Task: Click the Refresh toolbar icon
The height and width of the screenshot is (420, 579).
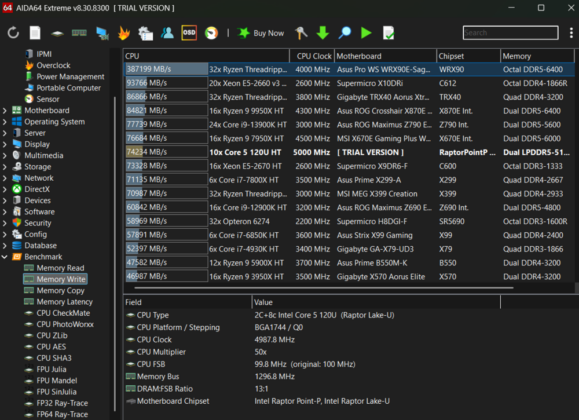Action: tap(13, 33)
